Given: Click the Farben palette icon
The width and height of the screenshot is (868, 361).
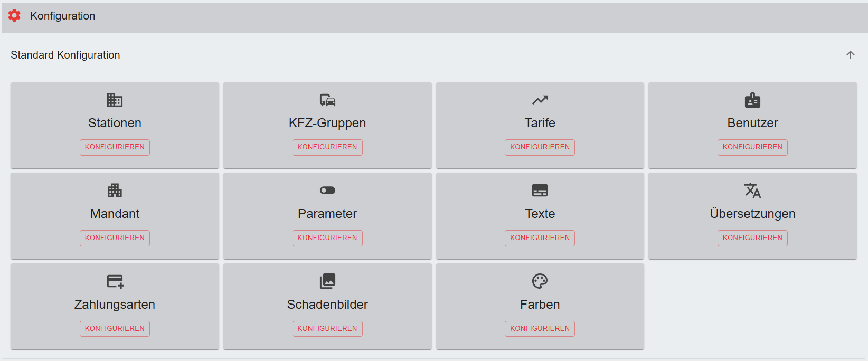Looking at the screenshot, I should (540, 281).
